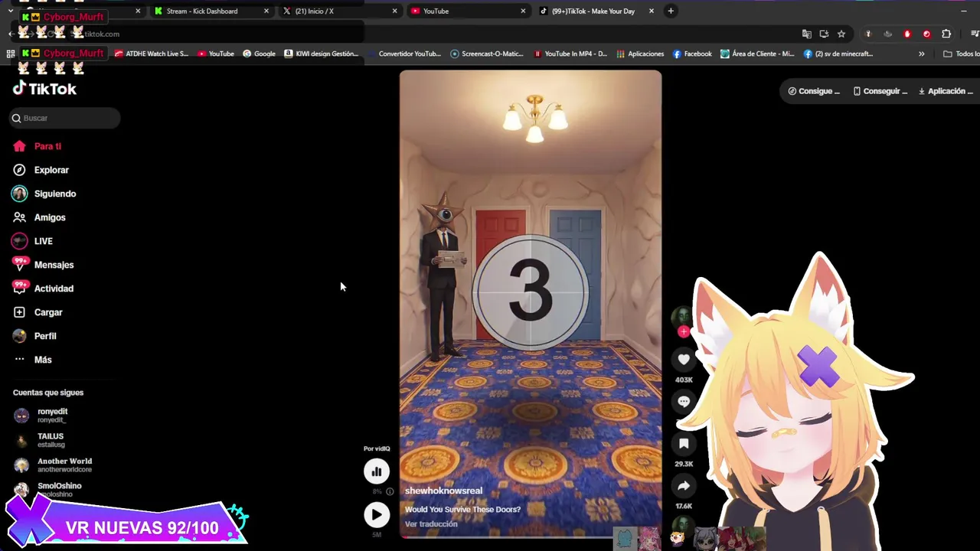Viewport: 980px width, 551px height.
Task: Bookmark this page with the star icon
Action: click(841, 34)
